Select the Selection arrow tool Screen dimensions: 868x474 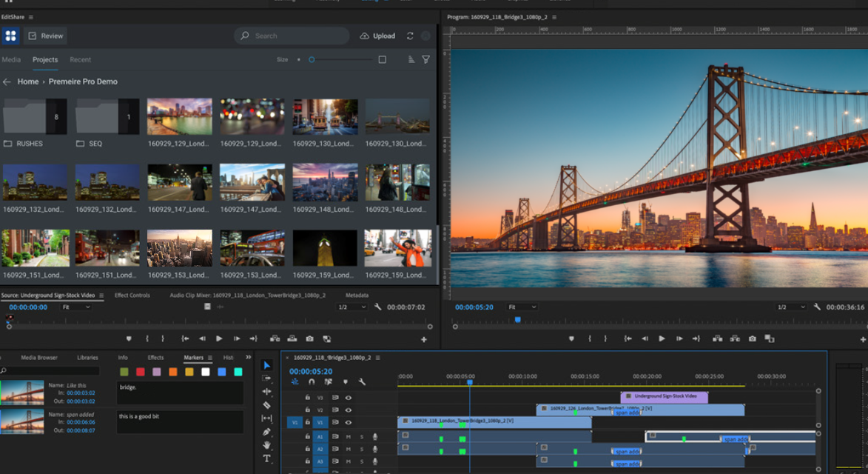(x=267, y=365)
